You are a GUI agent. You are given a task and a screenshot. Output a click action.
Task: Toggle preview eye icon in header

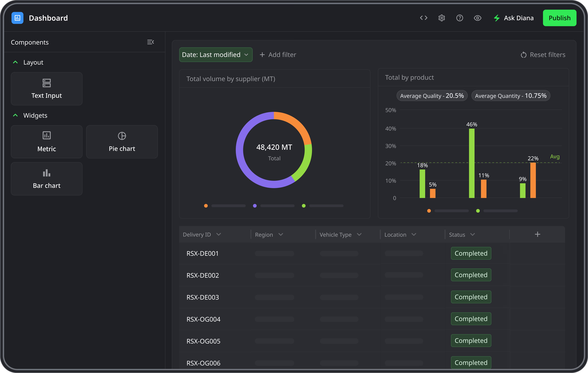pos(478,18)
